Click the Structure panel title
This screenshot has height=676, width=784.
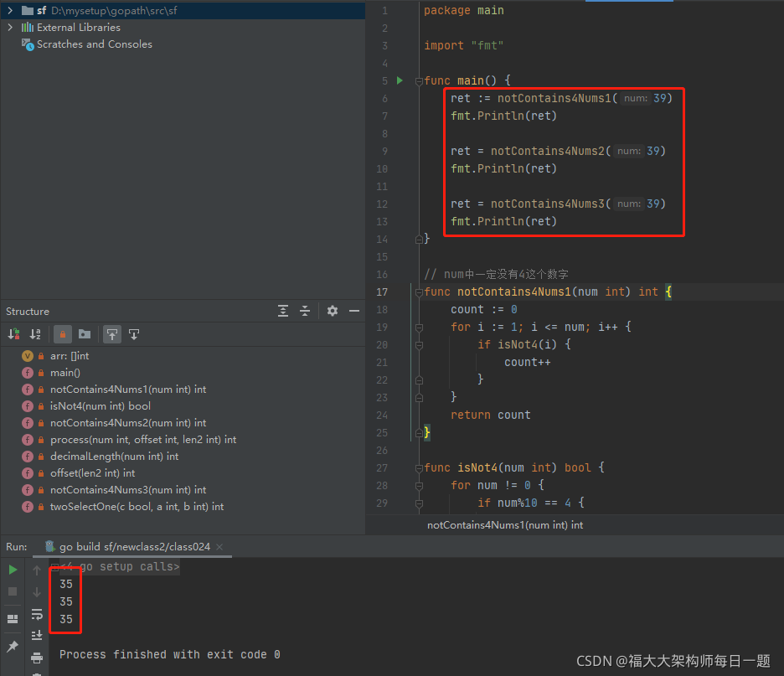[28, 312]
